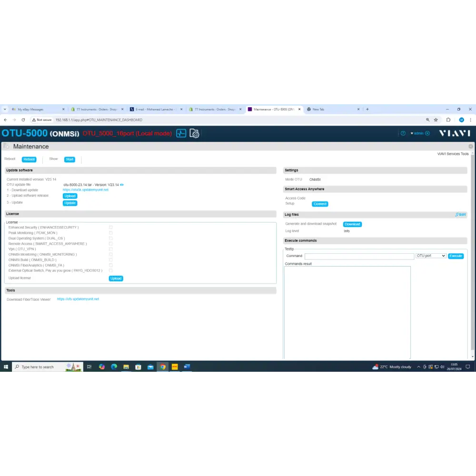Open Microsoft Store from taskbar

click(x=138, y=367)
